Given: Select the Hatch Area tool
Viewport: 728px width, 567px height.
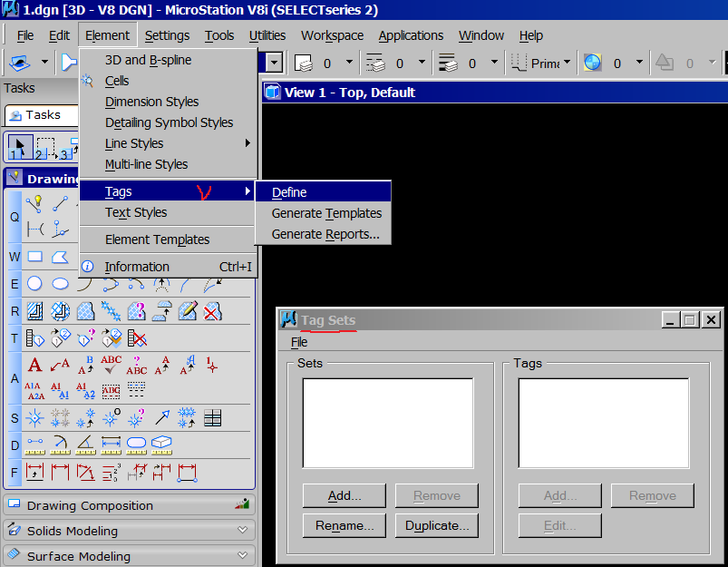Looking at the screenshot, I should (x=35, y=311).
